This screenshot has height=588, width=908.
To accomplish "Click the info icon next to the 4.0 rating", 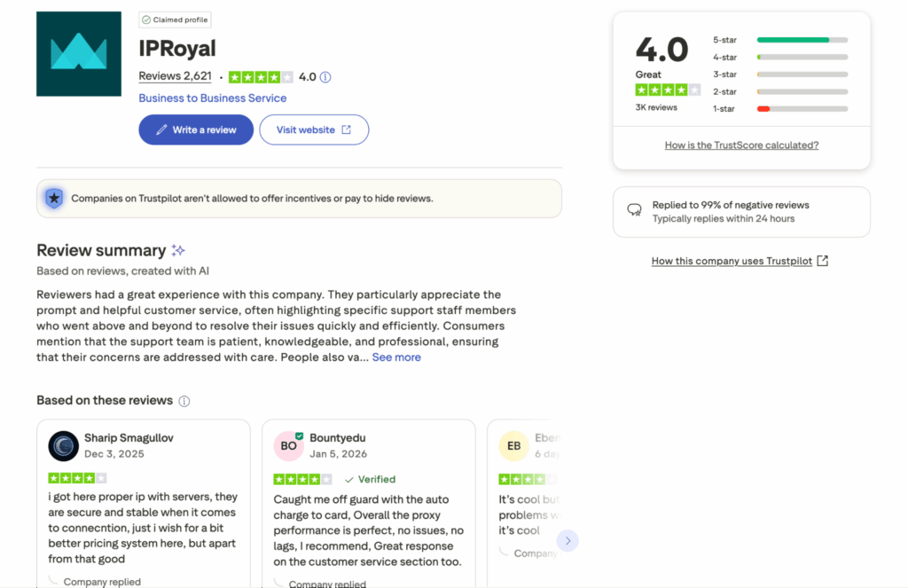I will [x=325, y=77].
